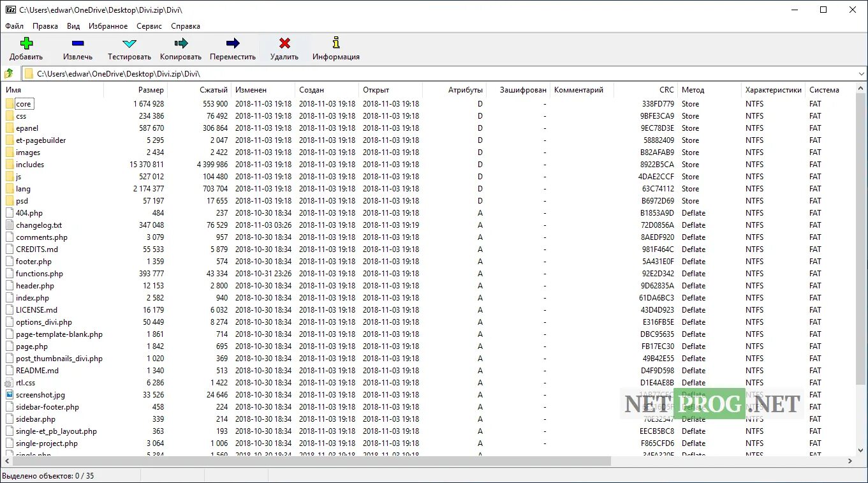The width and height of the screenshot is (868, 483).
Task: Click the horizontal scrollbar left arrow
Action: pos(7,461)
